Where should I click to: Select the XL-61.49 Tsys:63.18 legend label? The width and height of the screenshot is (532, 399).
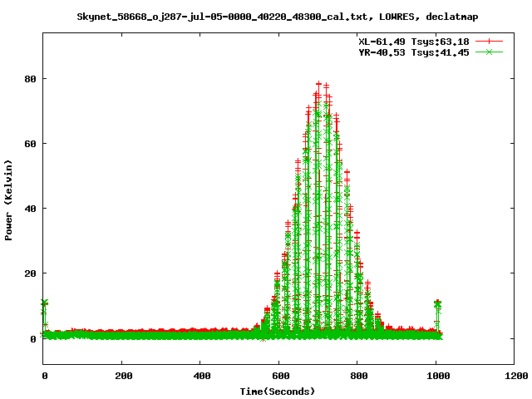(414, 42)
